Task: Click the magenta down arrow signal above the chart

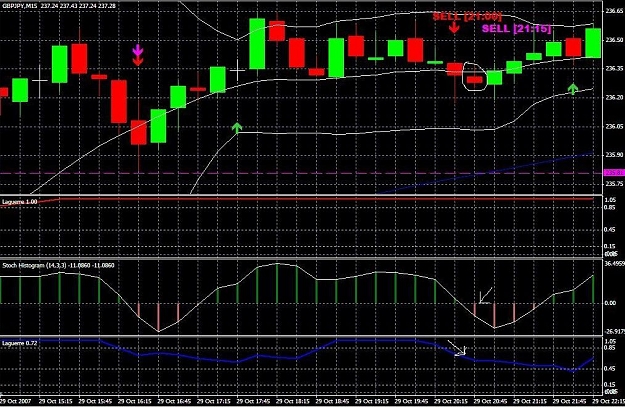Action: tap(138, 50)
